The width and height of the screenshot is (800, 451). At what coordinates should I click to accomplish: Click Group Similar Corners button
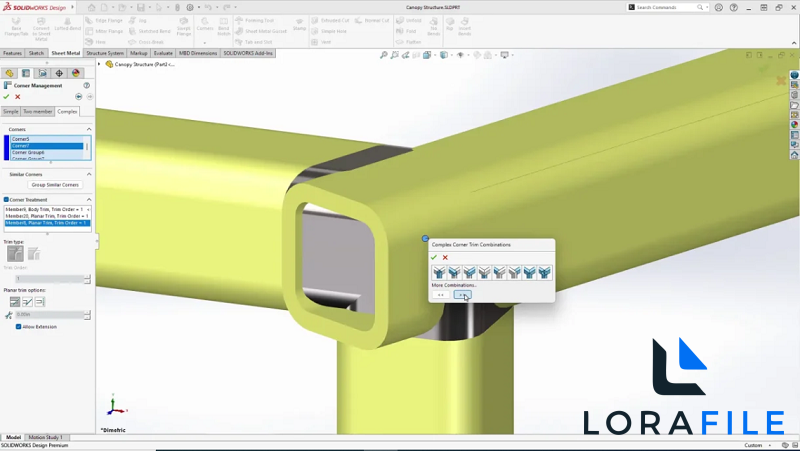pos(55,185)
